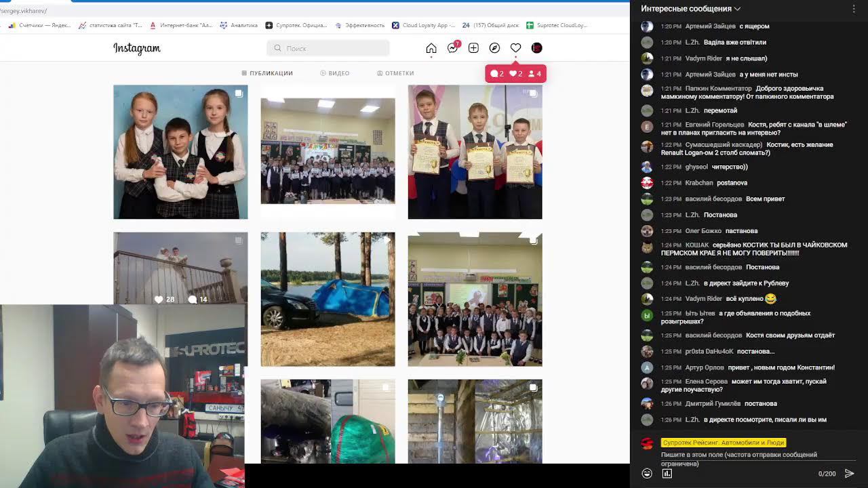Viewport: 868px width, 488px height.
Task: Click the poll icon in chat
Action: pyautogui.click(x=667, y=474)
